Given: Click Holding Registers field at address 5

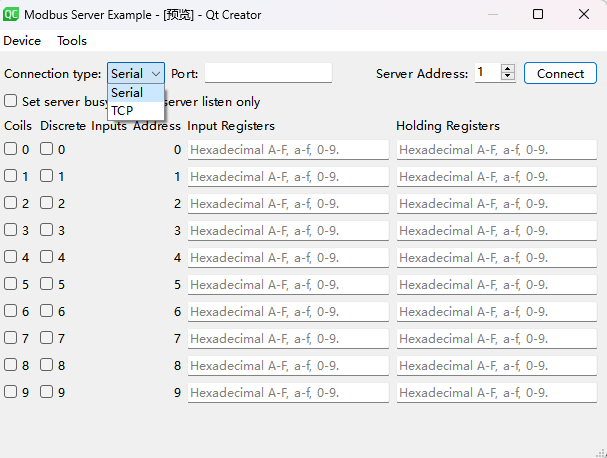Looking at the screenshot, I should point(497,285).
